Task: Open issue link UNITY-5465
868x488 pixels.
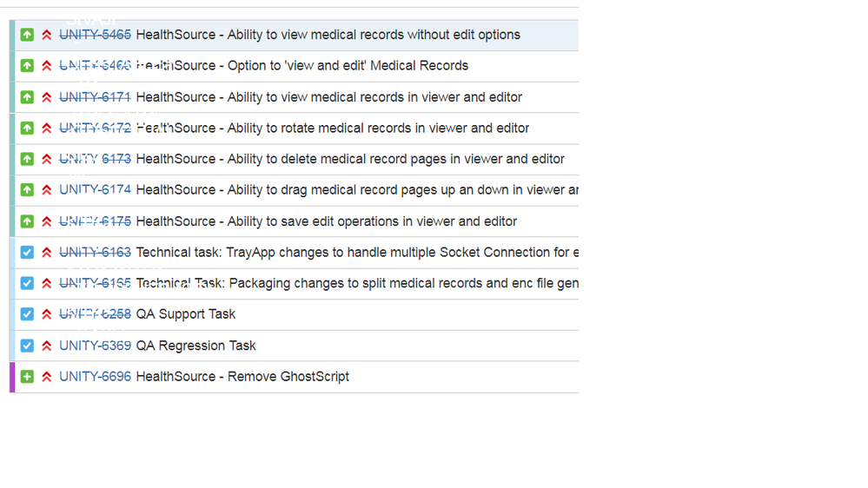Action: [x=96, y=35]
